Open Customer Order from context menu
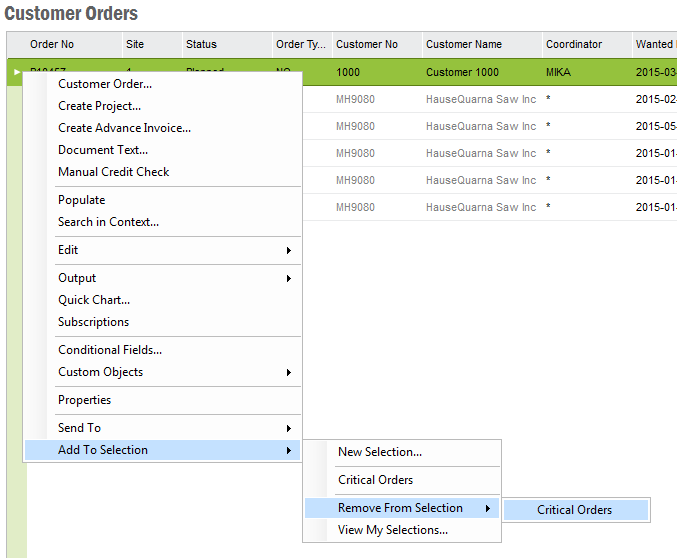This screenshot has width=677, height=558. coord(105,84)
